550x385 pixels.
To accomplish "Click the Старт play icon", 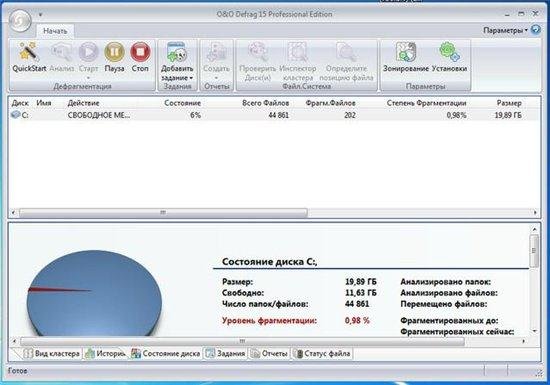I will (88, 52).
